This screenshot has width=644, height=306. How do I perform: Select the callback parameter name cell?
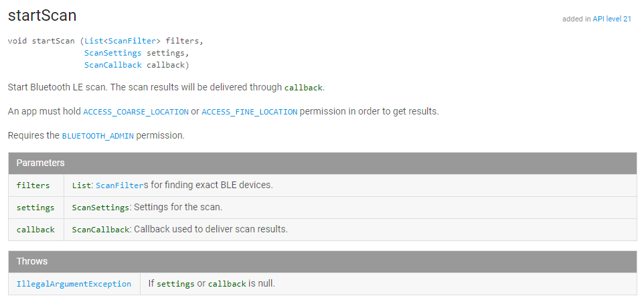click(x=36, y=230)
